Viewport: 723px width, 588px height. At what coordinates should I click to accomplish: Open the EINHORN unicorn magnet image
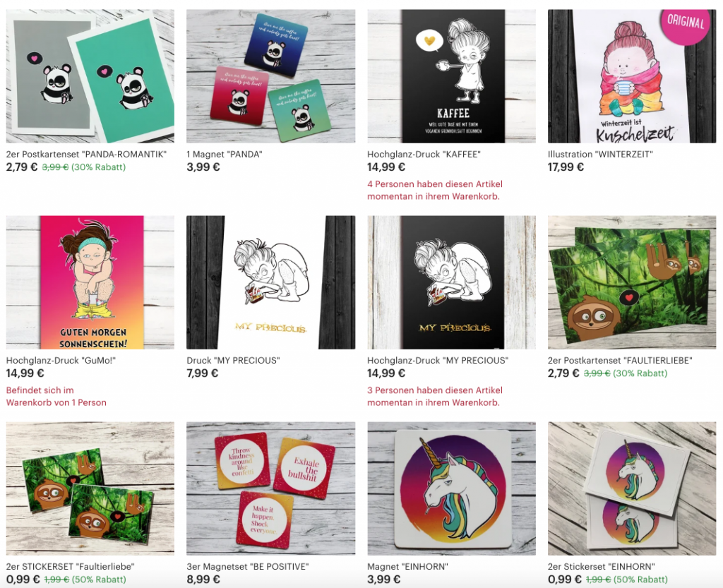click(451, 488)
